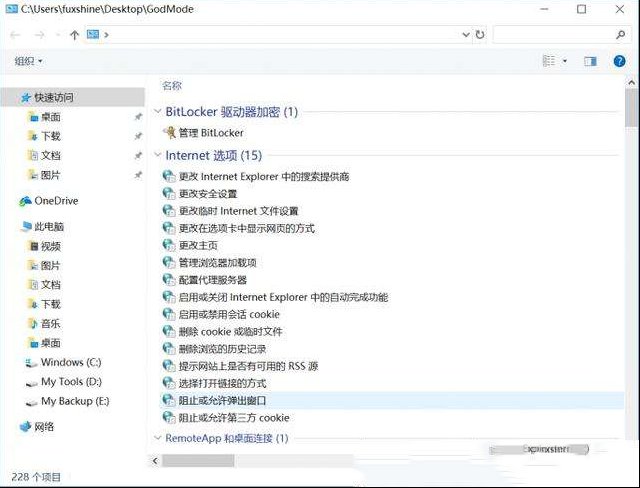
Task: Select OneDrive in navigation pane
Action: pos(56,201)
